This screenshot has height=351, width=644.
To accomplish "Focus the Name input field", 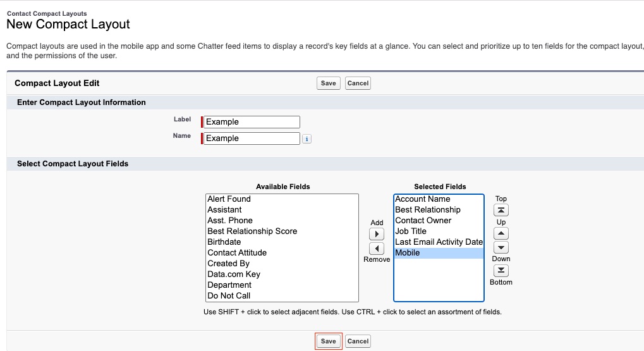I will pos(251,139).
